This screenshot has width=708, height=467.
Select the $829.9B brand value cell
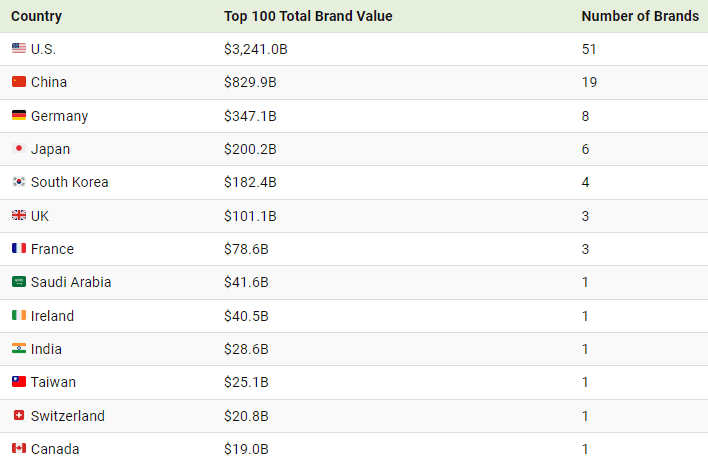250,82
